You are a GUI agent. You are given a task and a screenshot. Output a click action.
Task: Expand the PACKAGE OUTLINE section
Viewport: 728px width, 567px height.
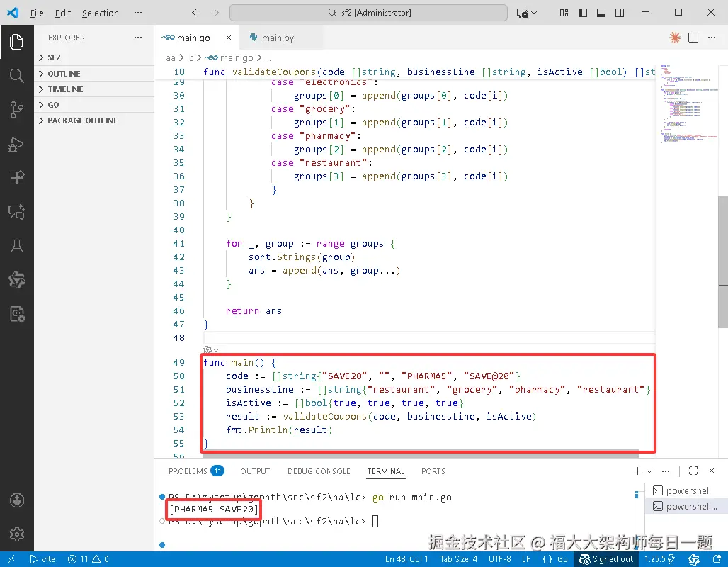pos(94,120)
